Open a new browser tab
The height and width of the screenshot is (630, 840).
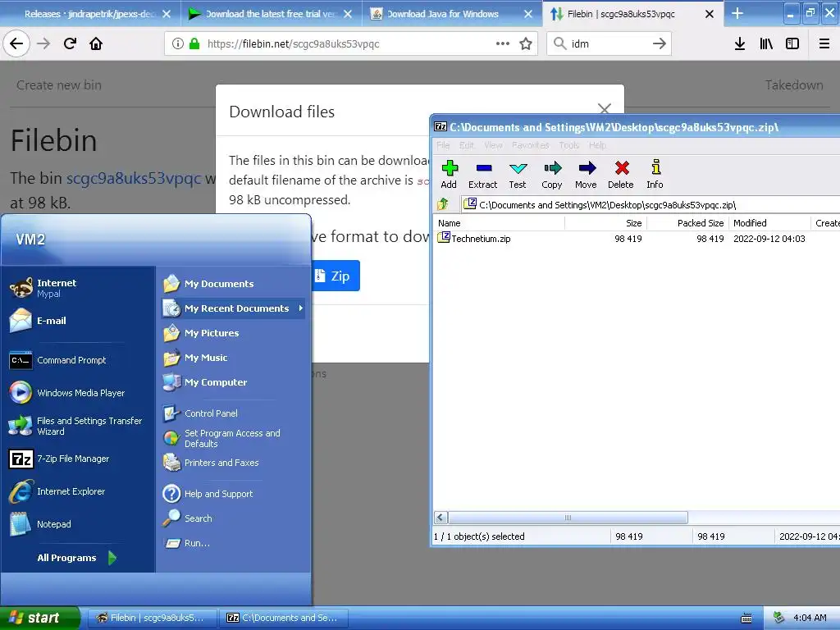coord(737,13)
